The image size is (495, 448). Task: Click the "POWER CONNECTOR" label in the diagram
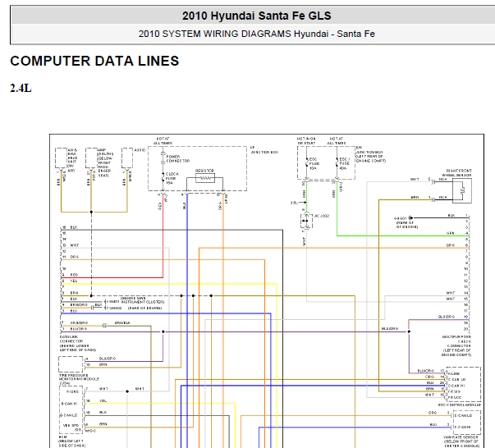click(178, 158)
